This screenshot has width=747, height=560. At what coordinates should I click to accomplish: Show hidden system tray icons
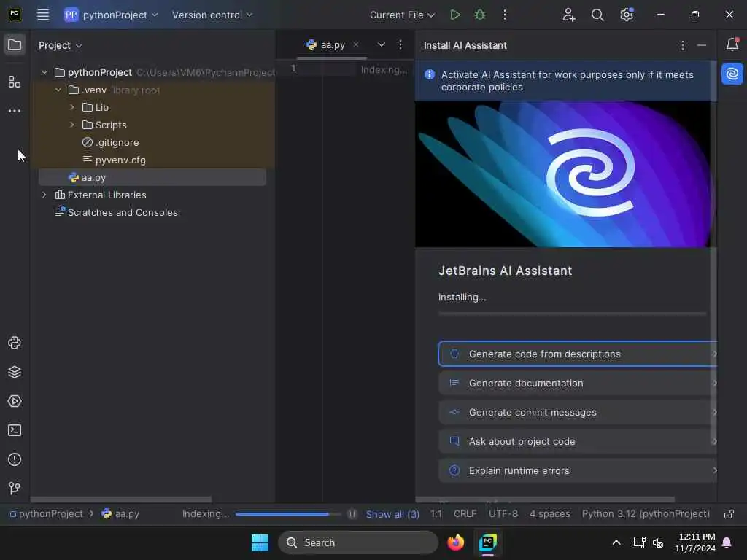(616, 542)
